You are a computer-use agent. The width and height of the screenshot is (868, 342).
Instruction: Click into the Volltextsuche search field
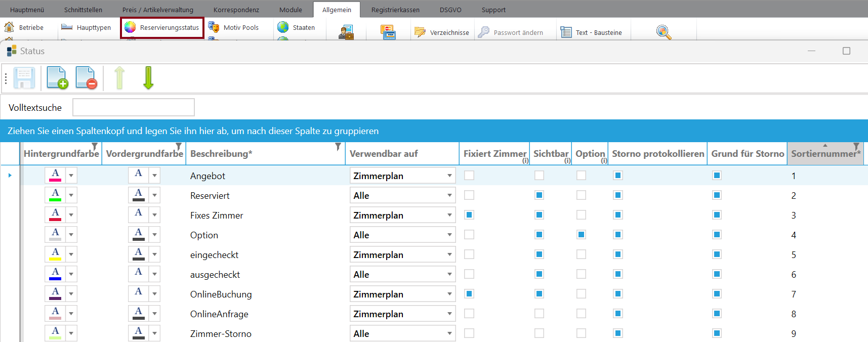click(134, 107)
